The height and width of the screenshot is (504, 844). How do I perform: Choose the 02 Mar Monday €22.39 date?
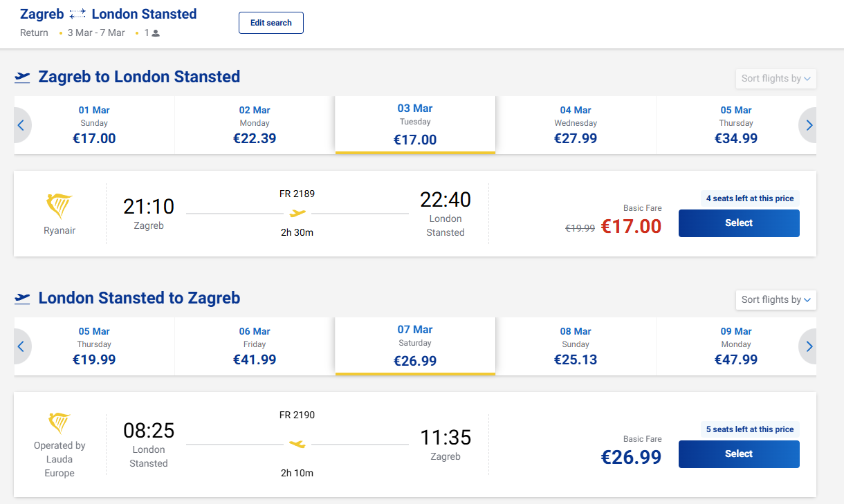click(255, 125)
